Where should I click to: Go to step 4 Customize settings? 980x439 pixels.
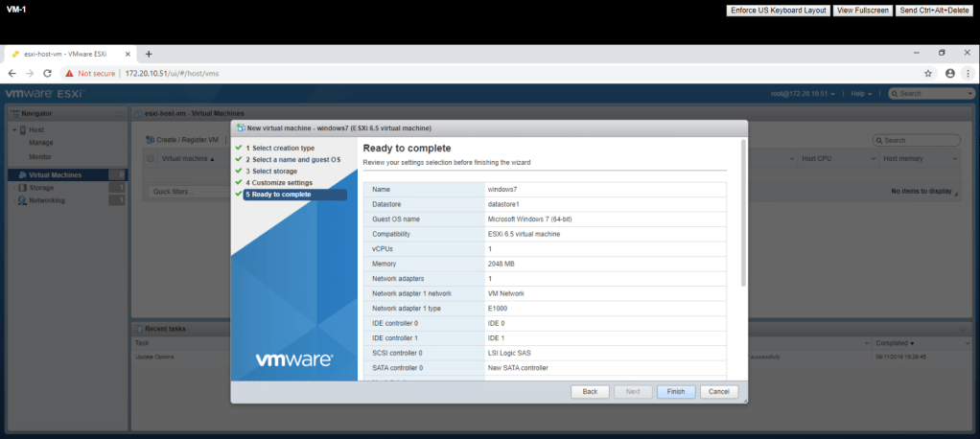pyautogui.click(x=278, y=182)
